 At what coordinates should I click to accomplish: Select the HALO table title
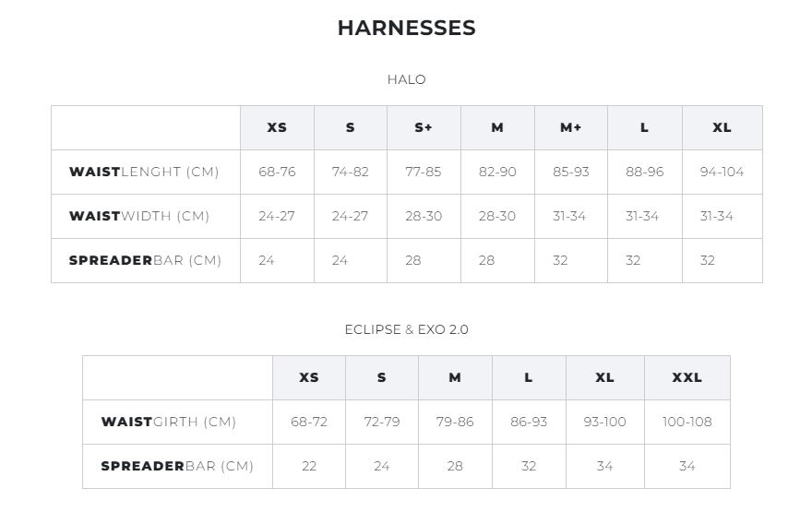(x=407, y=79)
